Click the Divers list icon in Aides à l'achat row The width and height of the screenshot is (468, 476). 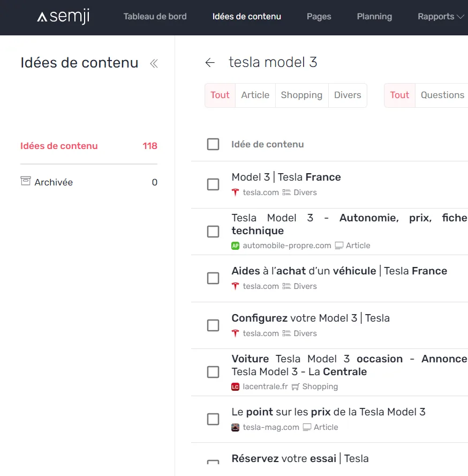pyautogui.click(x=286, y=286)
